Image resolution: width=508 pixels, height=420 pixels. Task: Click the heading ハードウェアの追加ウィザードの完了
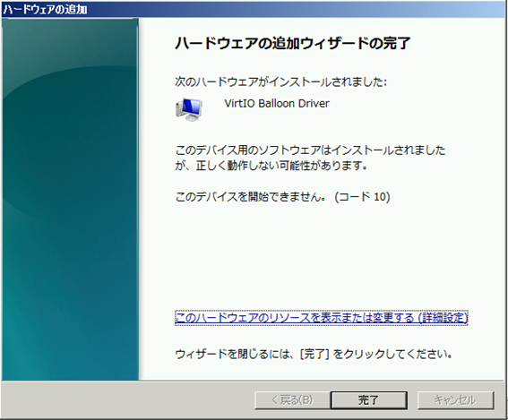pos(293,43)
